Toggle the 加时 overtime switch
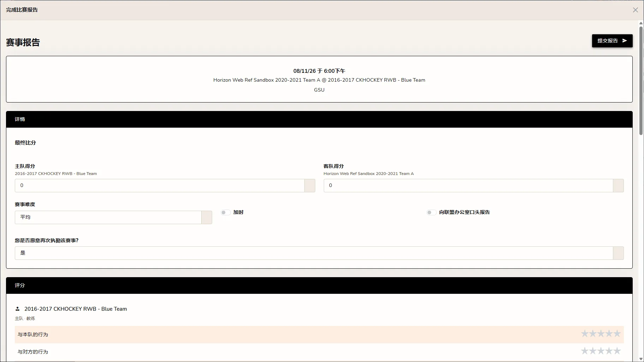This screenshot has width=644, height=362. (x=226, y=212)
